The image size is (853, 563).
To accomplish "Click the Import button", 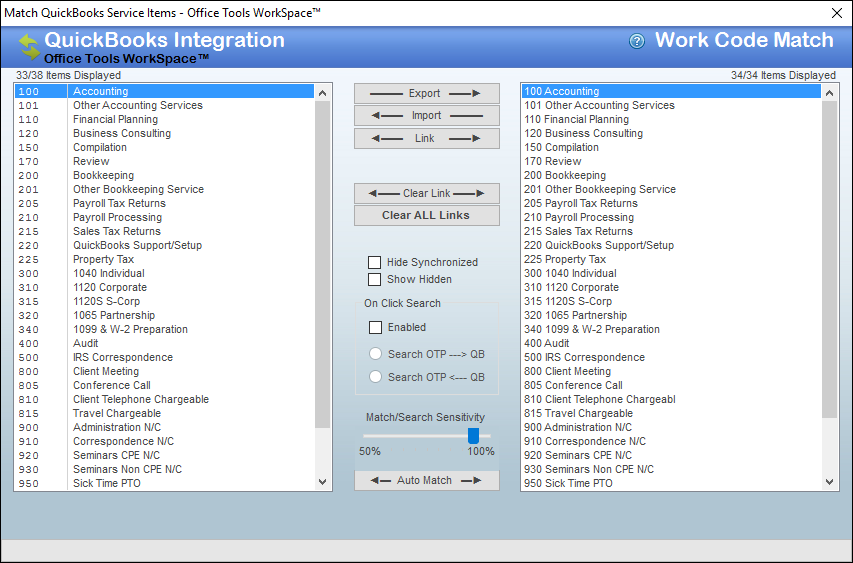I will pyautogui.click(x=426, y=116).
